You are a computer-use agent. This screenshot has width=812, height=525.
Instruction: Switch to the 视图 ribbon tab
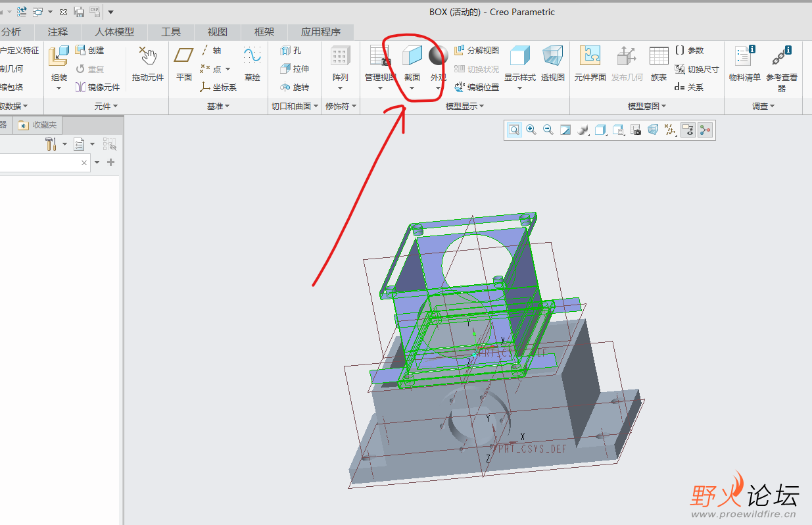tap(218, 32)
